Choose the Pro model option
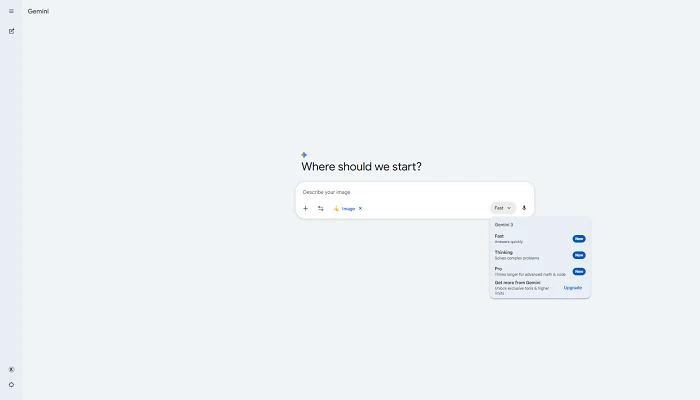This screenshot has height=400, width=700. click(x=540, y=271)
